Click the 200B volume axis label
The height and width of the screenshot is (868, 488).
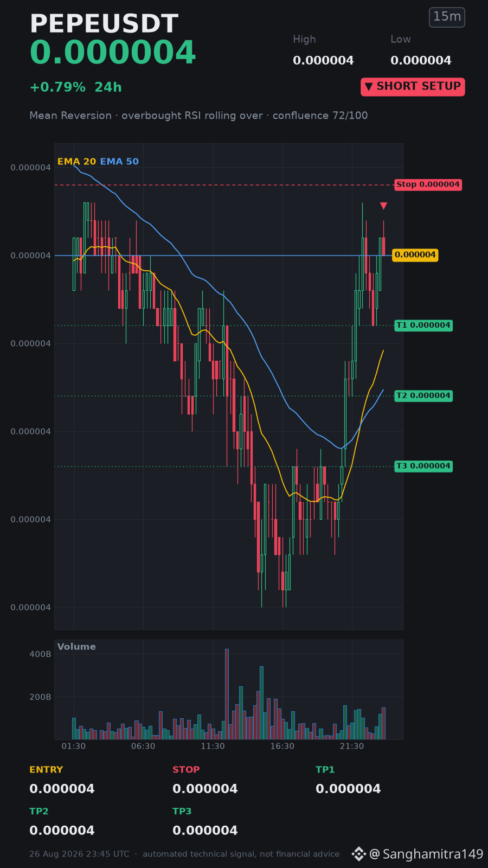(x=40, y=697)
